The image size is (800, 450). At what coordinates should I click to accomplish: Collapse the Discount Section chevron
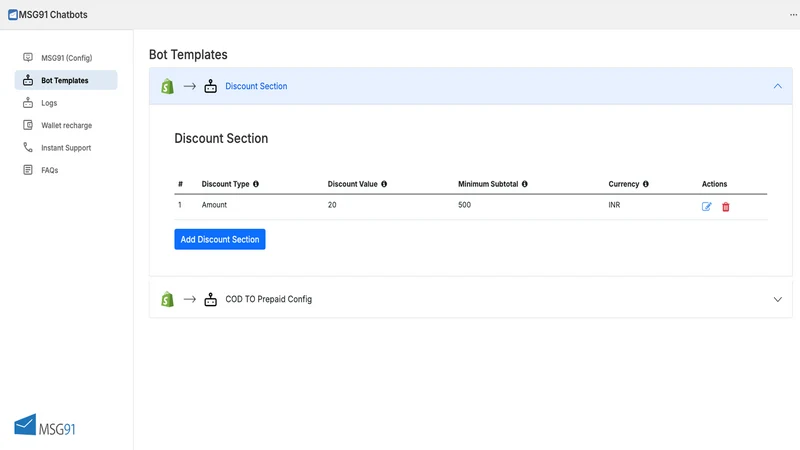pyautogui.click(x=777, y=86)
